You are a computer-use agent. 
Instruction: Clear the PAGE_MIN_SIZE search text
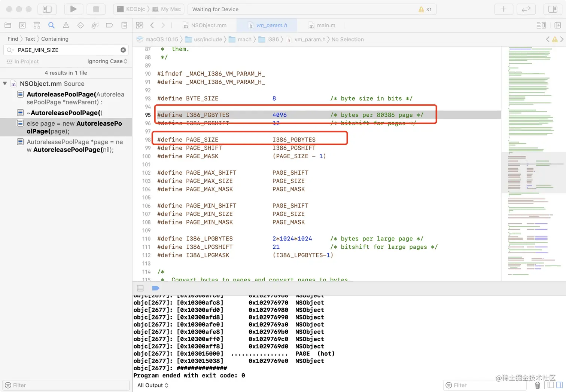click(x=123, y=50)
